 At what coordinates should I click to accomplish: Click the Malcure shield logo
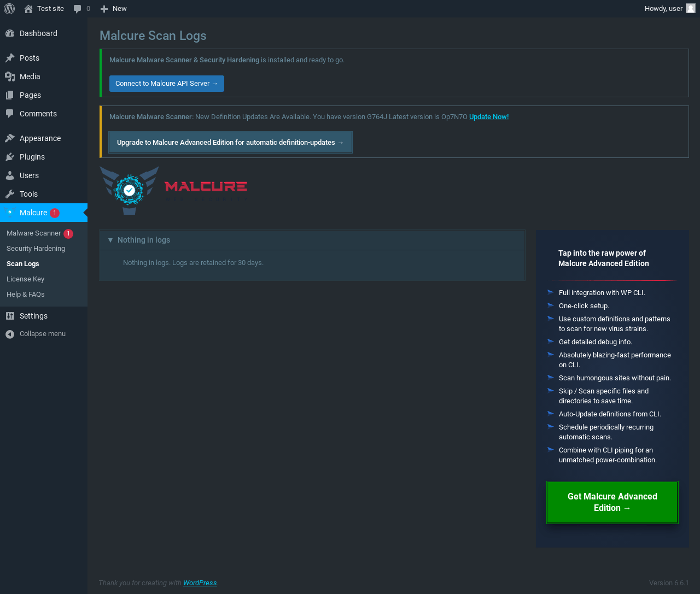(130, 190)
